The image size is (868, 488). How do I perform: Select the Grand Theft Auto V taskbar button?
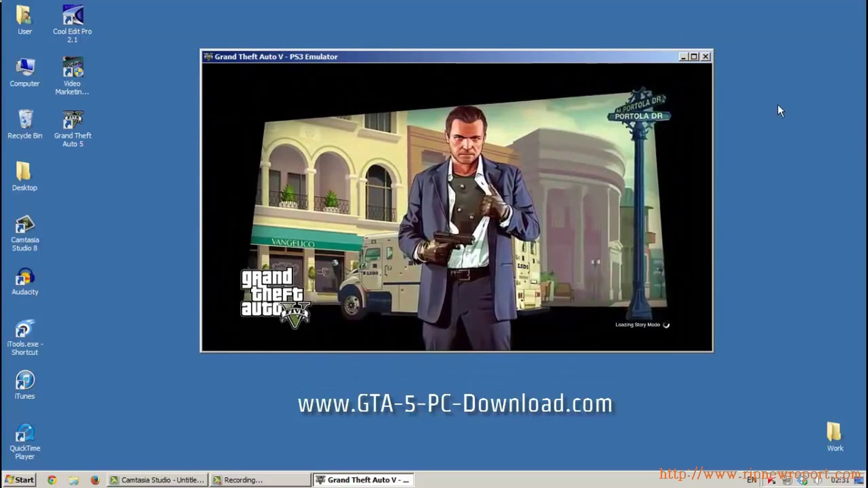pyautogui.click(x=363, y=480)
